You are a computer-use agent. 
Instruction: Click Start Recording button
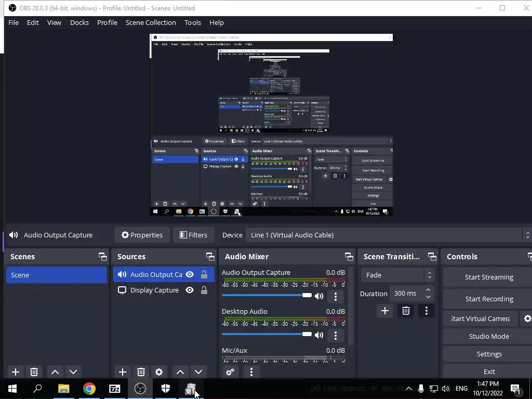coord(488,299)
